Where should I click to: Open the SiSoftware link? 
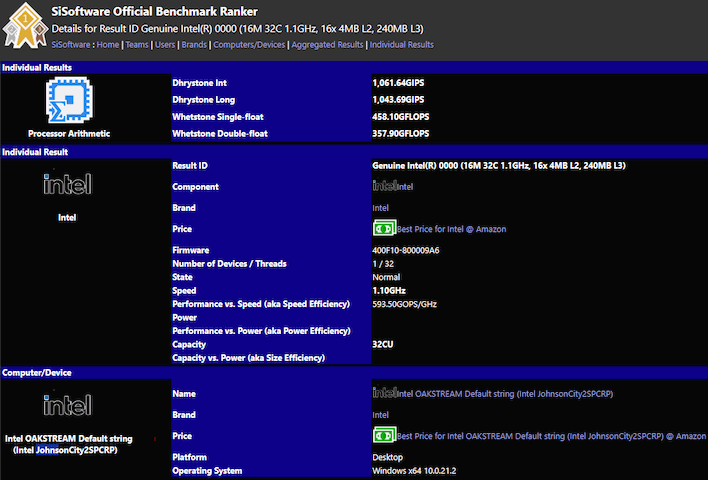click(x=70, y=45)
